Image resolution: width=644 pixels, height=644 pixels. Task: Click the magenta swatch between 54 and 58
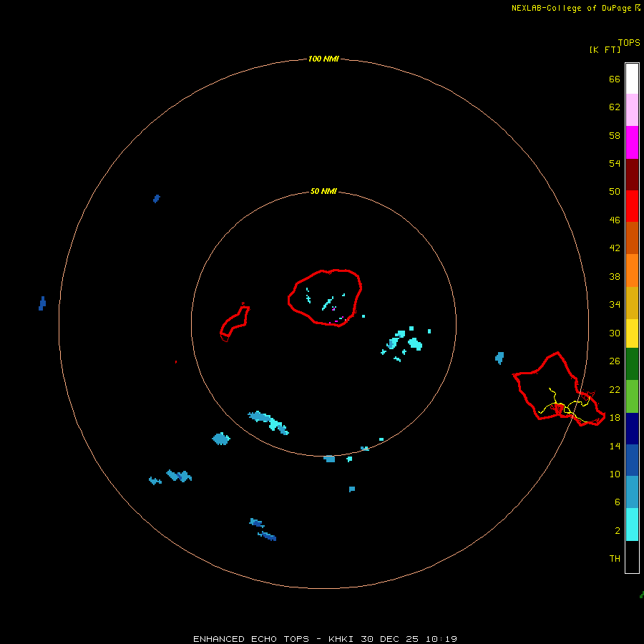pyautogui.click(x=632, y=142)
